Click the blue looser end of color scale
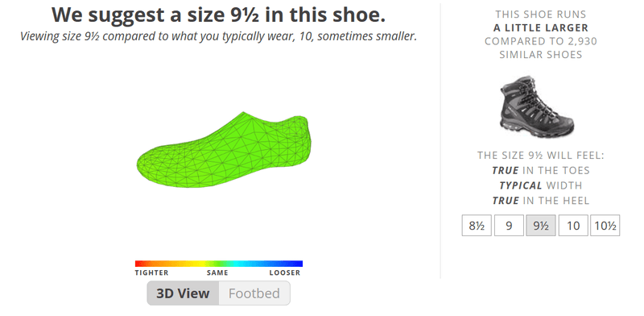 298,264
